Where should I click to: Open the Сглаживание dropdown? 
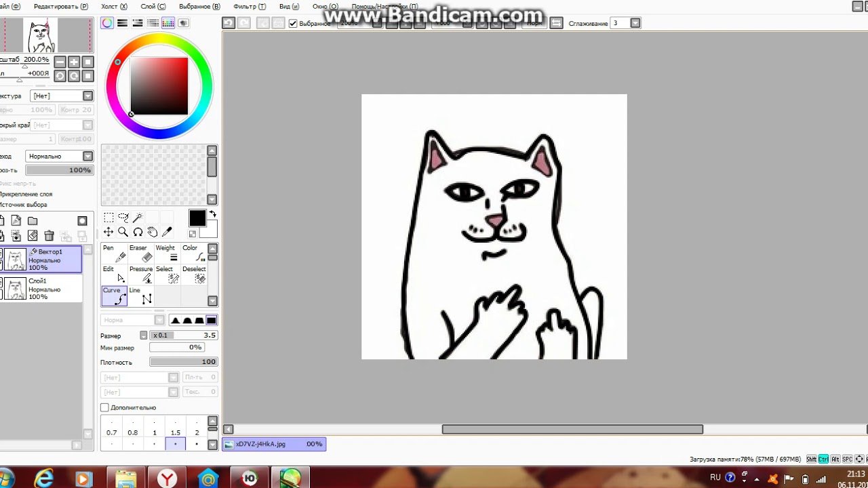[635, 23]
